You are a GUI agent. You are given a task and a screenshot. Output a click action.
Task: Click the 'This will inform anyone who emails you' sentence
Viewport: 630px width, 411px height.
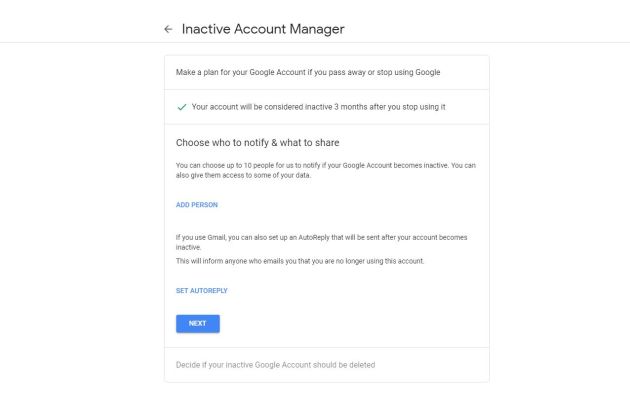point(300,261)
